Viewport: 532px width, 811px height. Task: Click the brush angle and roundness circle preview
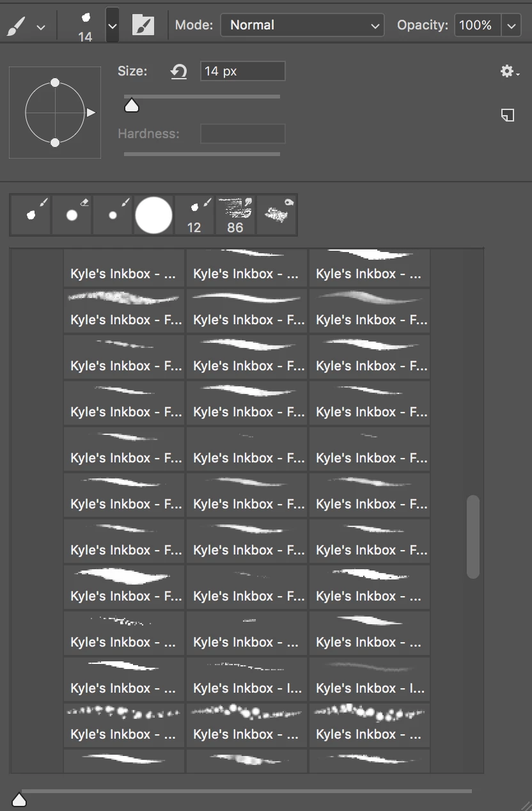tap(55, 113)
